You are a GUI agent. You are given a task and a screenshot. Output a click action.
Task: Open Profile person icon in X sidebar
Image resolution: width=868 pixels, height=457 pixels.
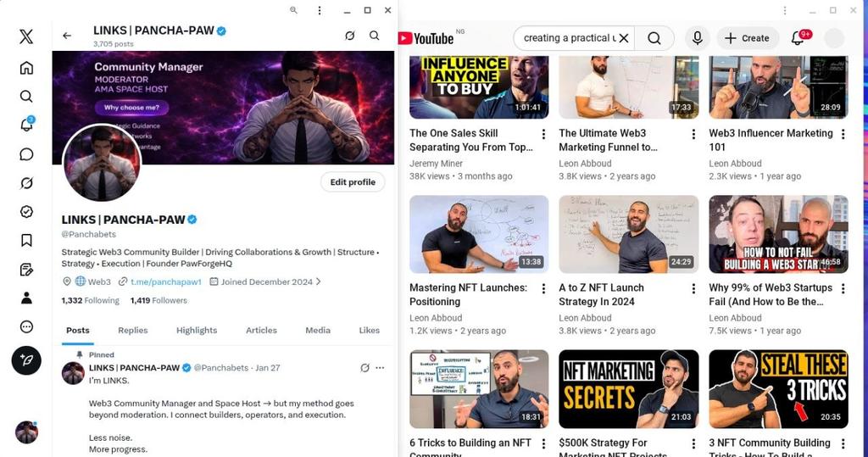(x=26, y=298)
